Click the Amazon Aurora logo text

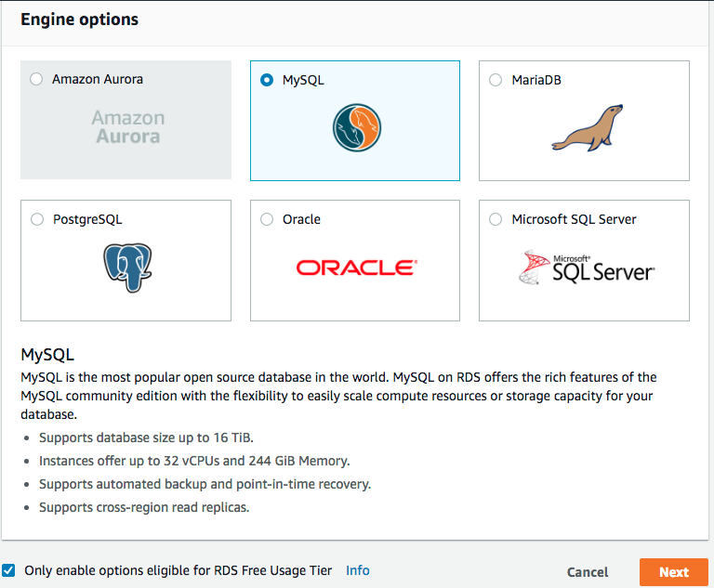pos(127,127)
